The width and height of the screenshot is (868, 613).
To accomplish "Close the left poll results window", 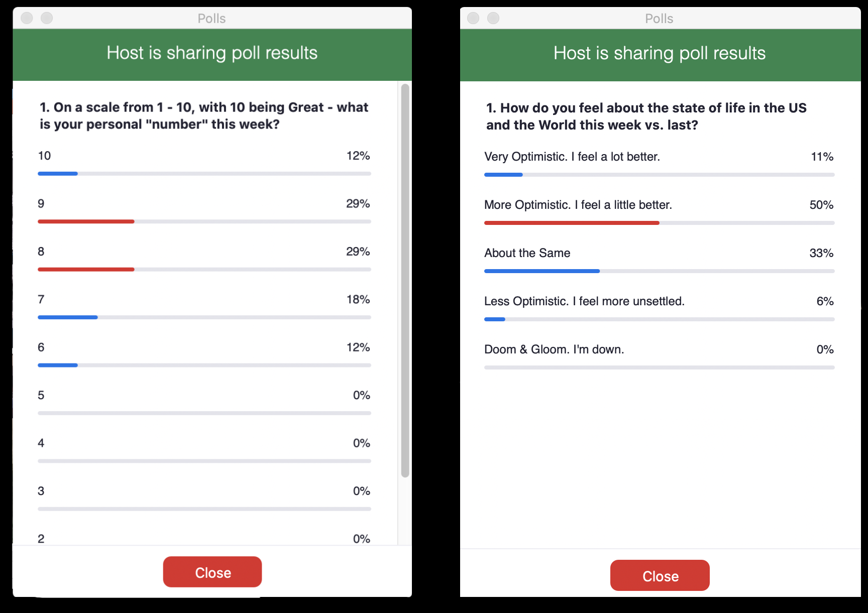I will point(212,572).
